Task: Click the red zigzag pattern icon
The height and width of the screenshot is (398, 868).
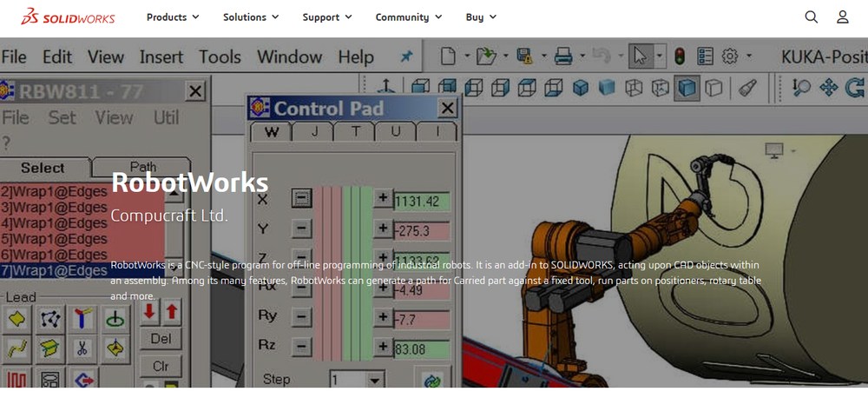Action: click(17, 379)
